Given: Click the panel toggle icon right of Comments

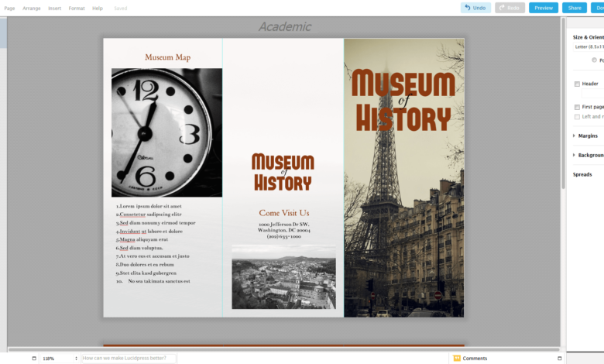Looking at the screenshot, I should pyautogui.click(x=560, y=359).
